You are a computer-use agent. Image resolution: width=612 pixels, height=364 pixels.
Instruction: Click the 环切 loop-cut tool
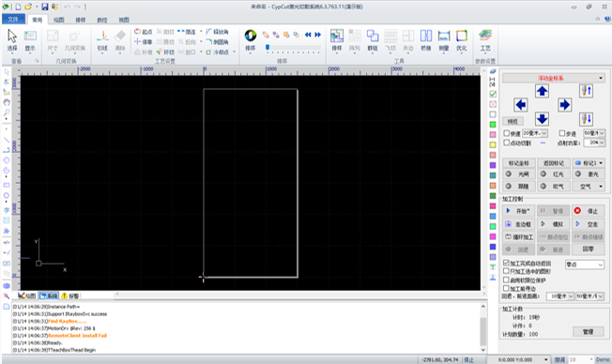coord(165,52)
